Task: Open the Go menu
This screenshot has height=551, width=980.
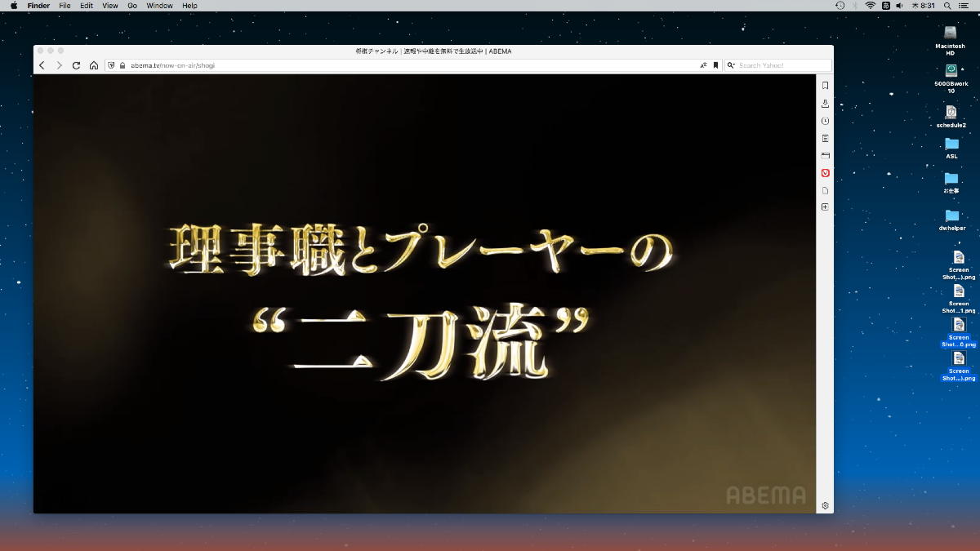Action: click(x=132, y=6)
